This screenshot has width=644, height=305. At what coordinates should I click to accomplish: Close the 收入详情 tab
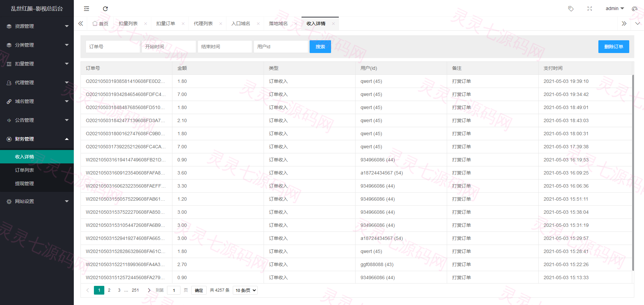pos(333,23)
